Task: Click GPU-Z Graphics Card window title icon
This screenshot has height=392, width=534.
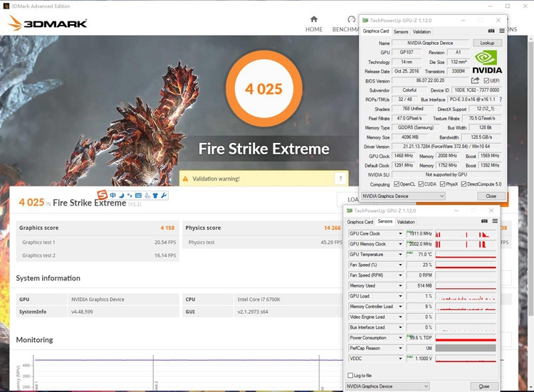Action: pyautogui.click(x=365, y=21)
